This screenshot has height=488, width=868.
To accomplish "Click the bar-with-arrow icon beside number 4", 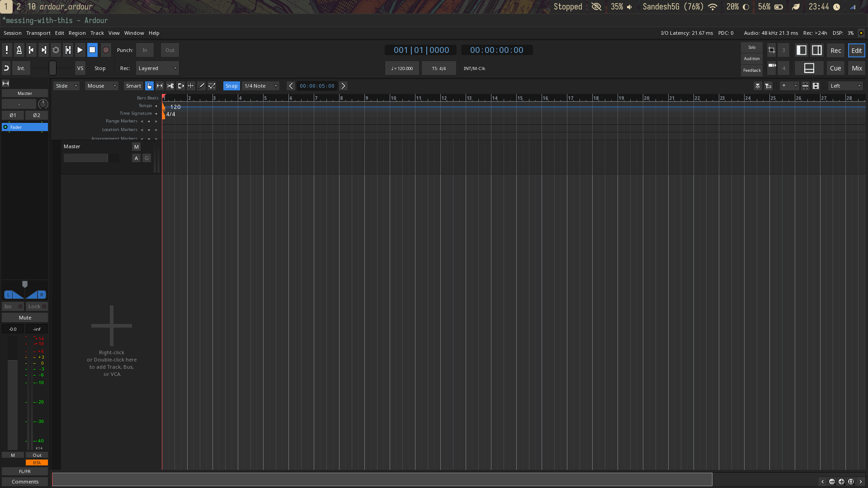I will [x=772, y=66].
